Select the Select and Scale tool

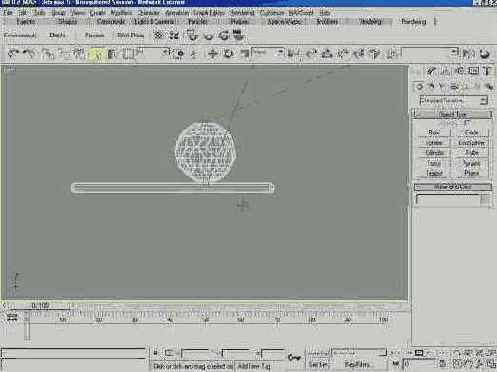pos(244,53)
